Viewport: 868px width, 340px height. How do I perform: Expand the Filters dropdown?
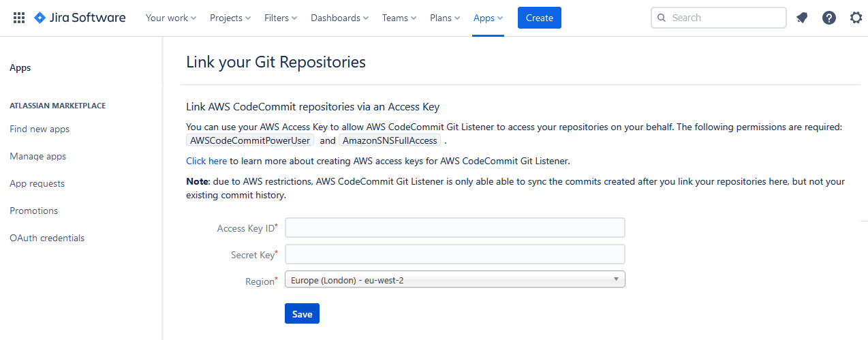coord(281,18)
